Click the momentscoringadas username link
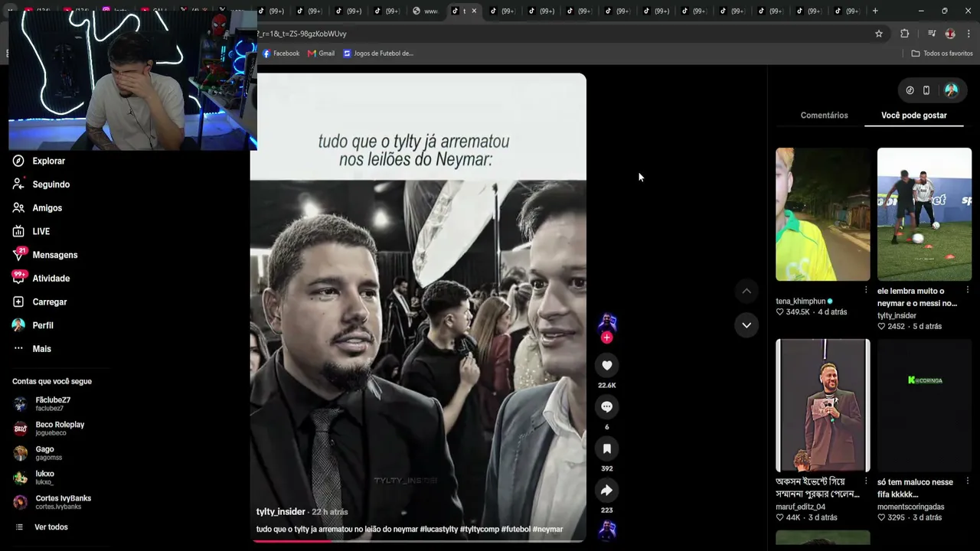980x551 pixels. tap(911, 507)
